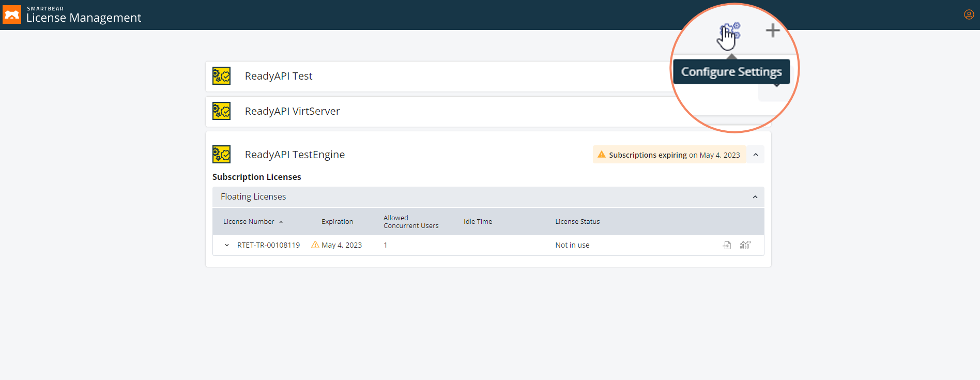Viewport: 980px width, 380px height.
Task: Click the ReadyAPI VirtServer product icon
Action: (x=222, y=111)
